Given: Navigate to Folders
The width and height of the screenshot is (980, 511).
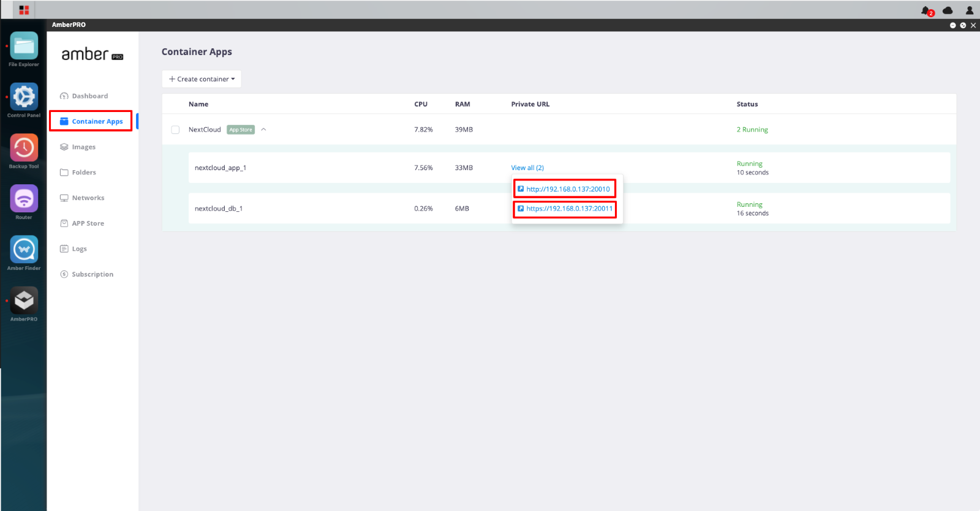Looking at the screenshot, I should (84, 173).
